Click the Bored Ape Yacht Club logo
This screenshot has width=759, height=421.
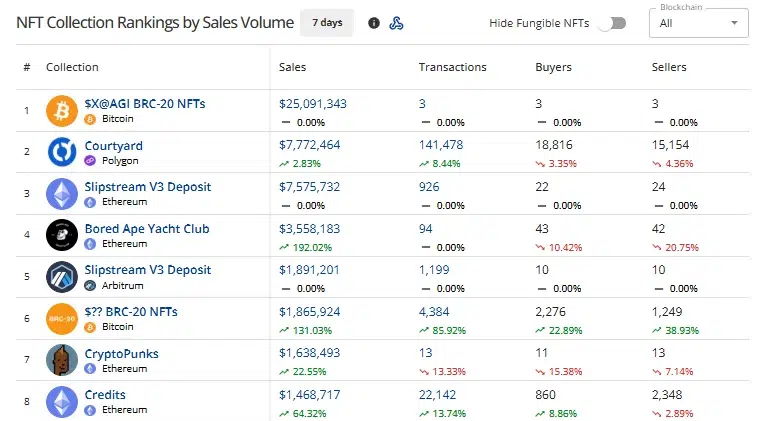62,235
